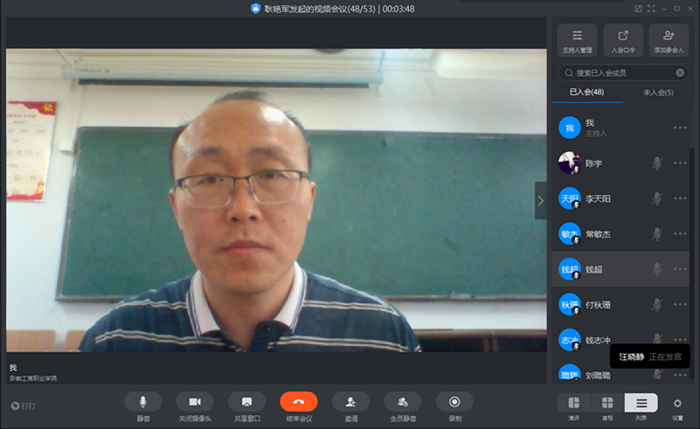Open 主持人管理 host management
The width and height of the screenshot is (700, 429).
pos(577,40)
